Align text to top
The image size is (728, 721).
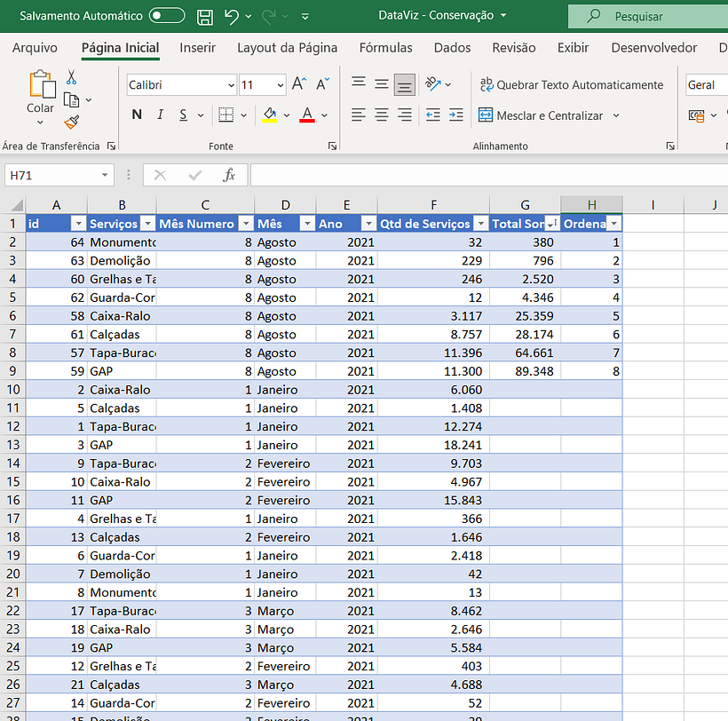359,84
